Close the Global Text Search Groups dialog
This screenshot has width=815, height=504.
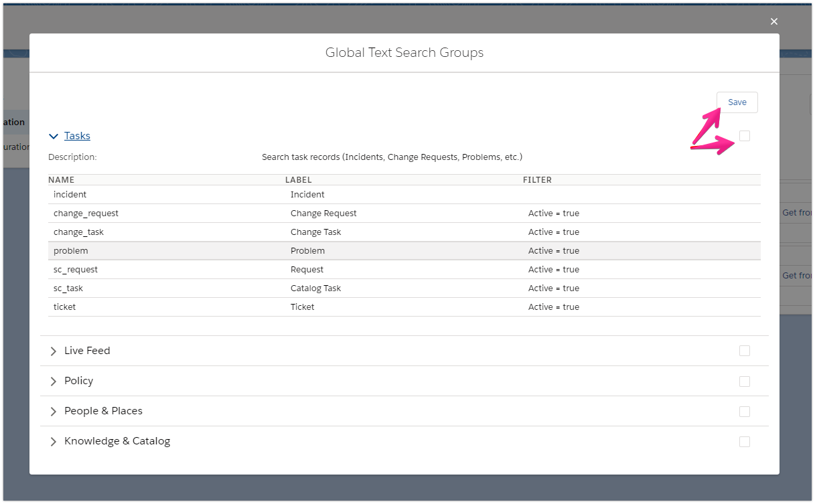(x=773, y=21)
